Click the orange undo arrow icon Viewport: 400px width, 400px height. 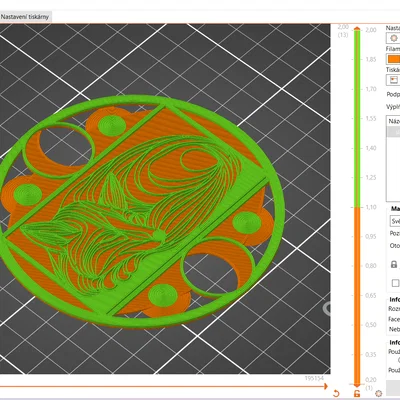point(336,393)
